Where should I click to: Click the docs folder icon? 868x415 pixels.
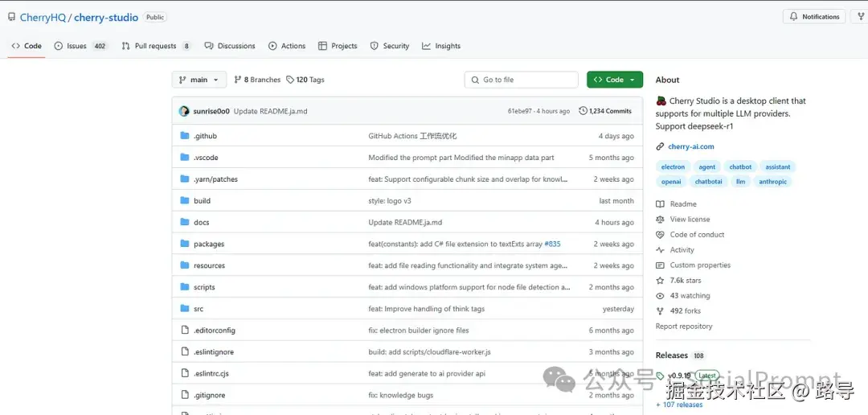tap(185, 222)
